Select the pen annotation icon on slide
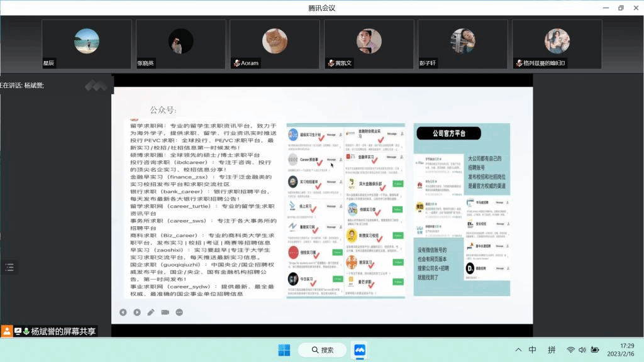644x362 pixels. pos(151,312)
